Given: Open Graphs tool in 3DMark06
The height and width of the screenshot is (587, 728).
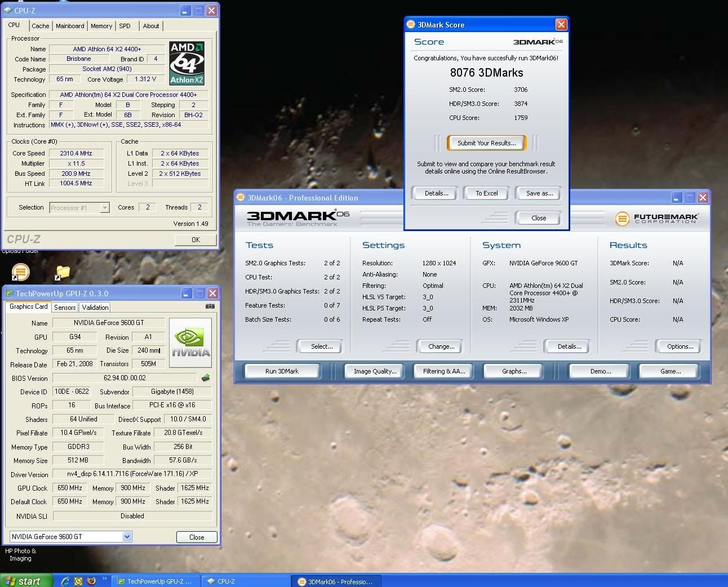Looking at the screenshot, I should [x=514, y=371].
